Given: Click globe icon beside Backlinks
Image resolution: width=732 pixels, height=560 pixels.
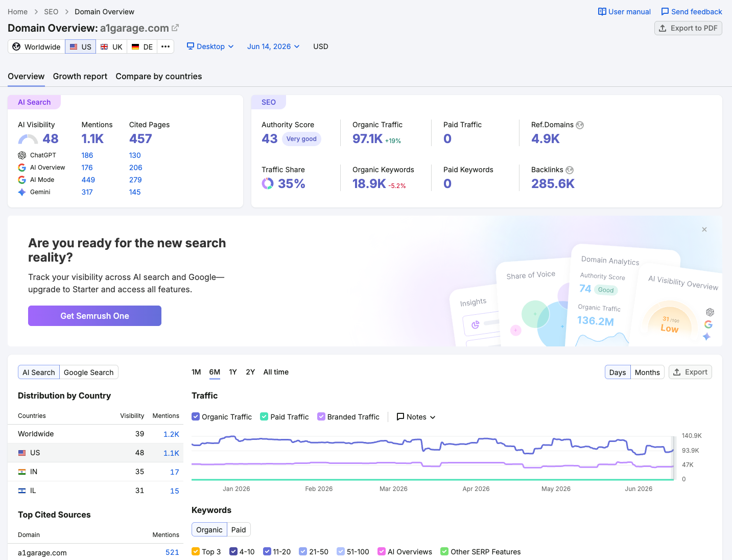Looking at the screenshot, I should [570, 170].
